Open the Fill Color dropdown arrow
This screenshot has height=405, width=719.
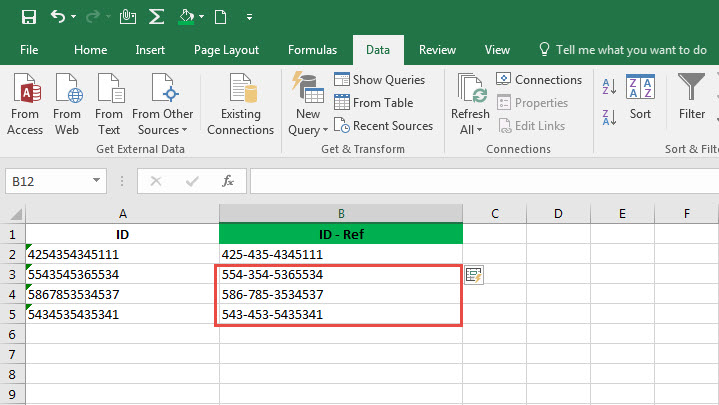click(x=201, y=17)
